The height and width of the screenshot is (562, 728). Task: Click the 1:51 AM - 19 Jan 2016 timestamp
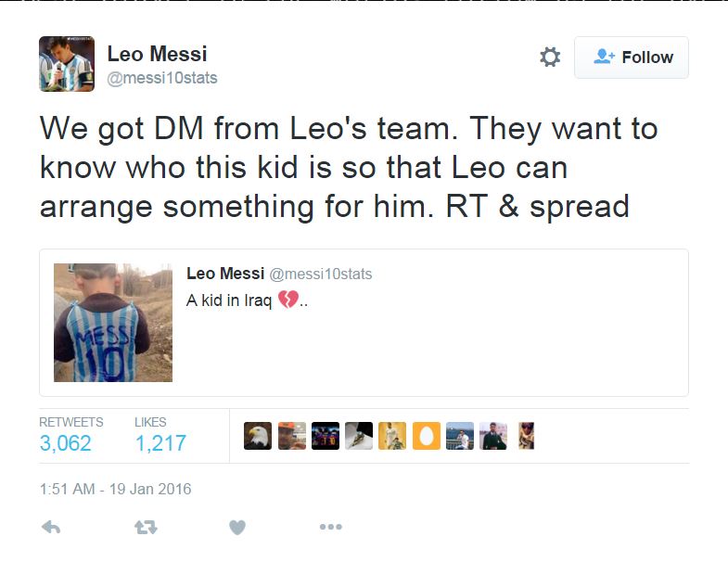[115, 489]
